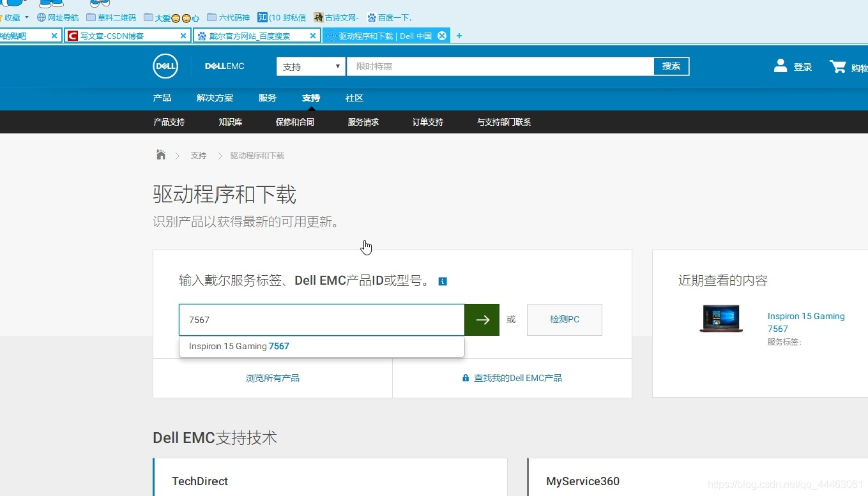
Task: Open the 服务 navigation menu
Action: pyautogui.click(x=268, y=98)
